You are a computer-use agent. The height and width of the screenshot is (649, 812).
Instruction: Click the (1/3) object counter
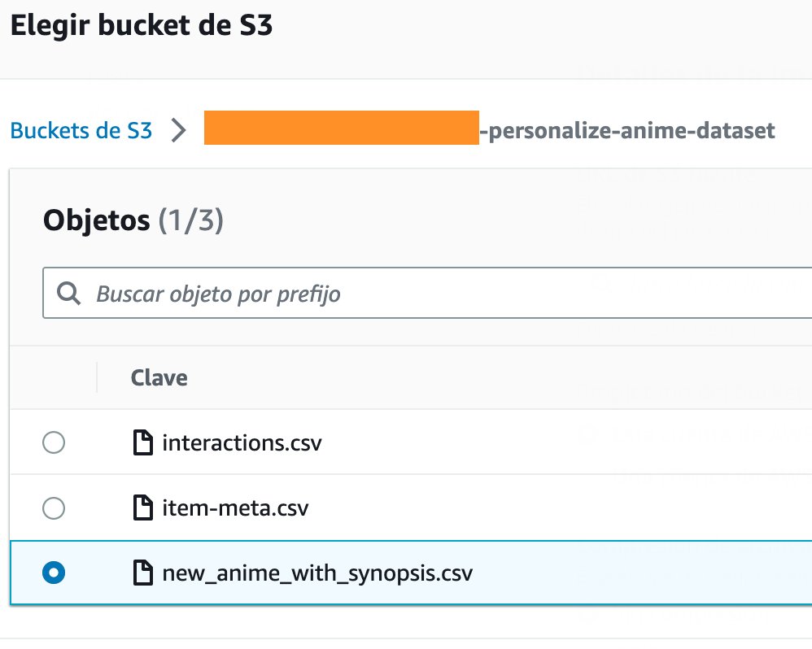click(x=190, y=220)
